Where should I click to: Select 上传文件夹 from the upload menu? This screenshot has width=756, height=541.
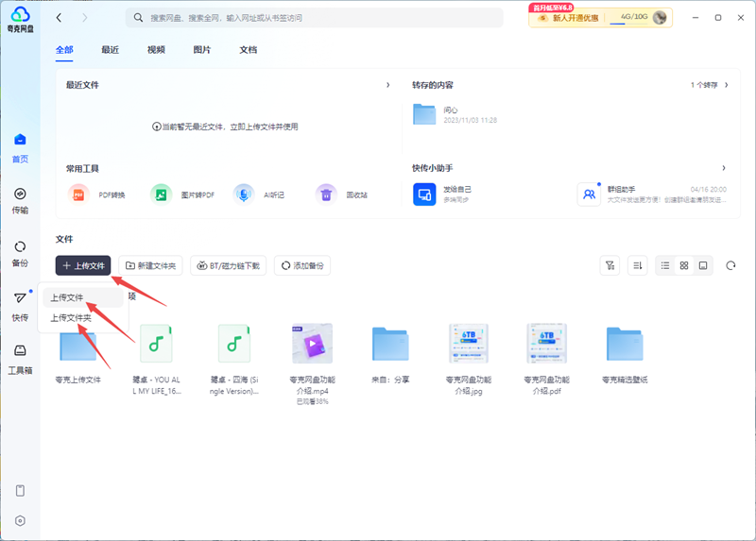point(71,318)
